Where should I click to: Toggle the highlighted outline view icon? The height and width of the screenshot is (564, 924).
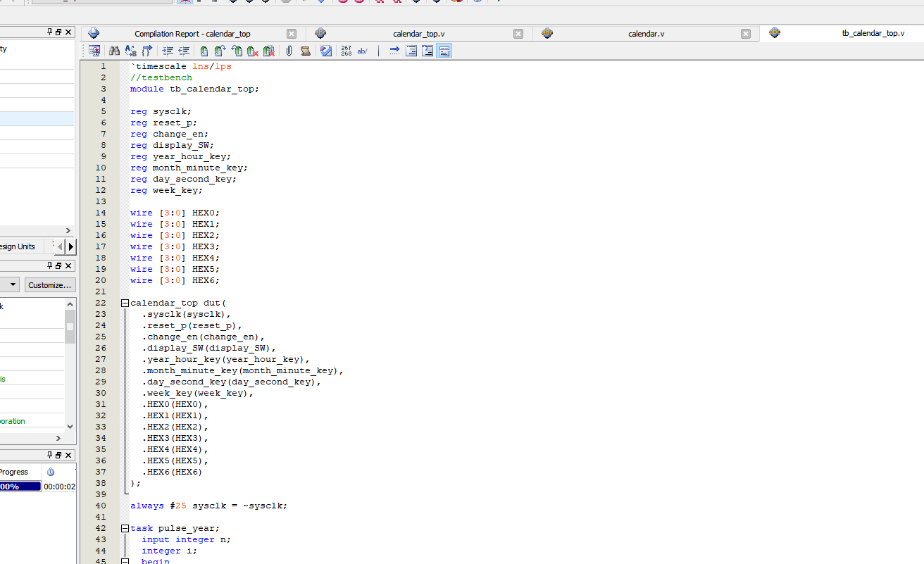(444, 51)
